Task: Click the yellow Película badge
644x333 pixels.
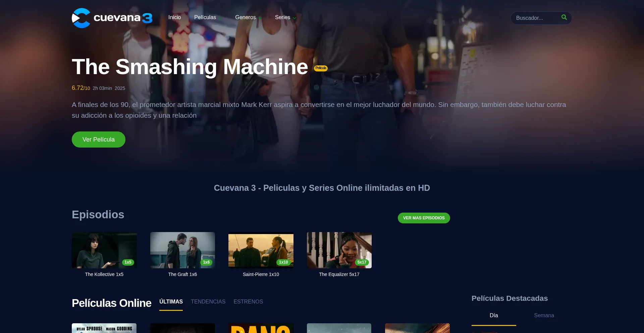Action: coord(321,68)
